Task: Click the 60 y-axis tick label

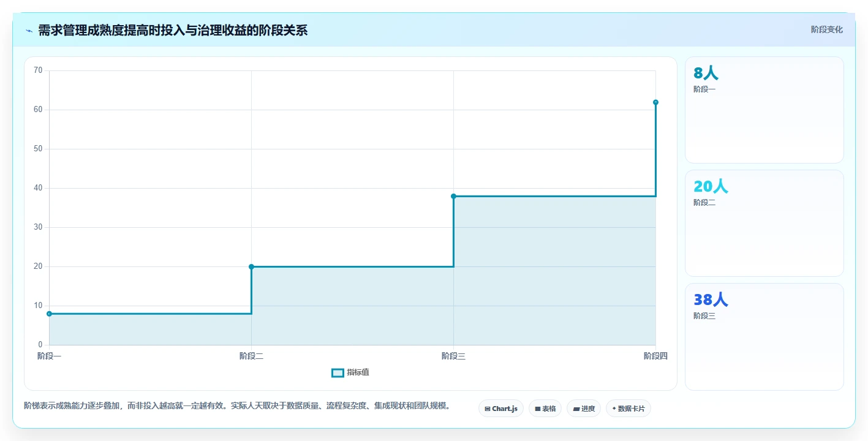Action: 38,110
